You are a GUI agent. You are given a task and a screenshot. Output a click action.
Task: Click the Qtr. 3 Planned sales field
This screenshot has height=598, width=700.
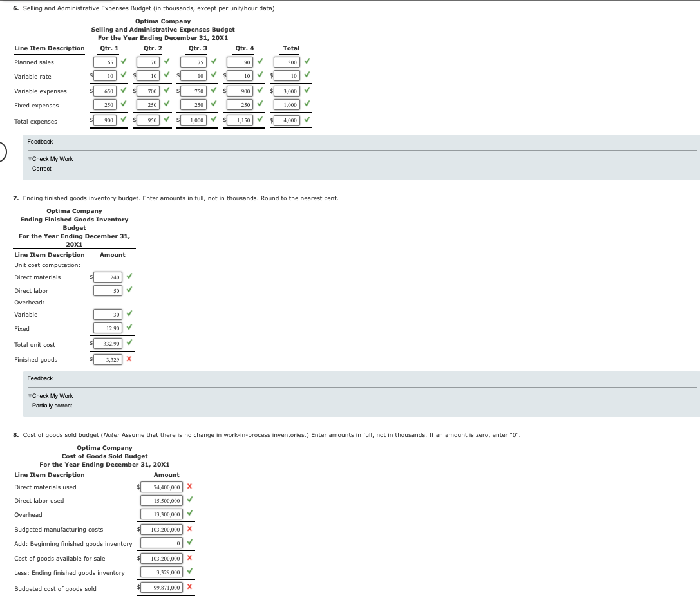(x=193, y=62)
